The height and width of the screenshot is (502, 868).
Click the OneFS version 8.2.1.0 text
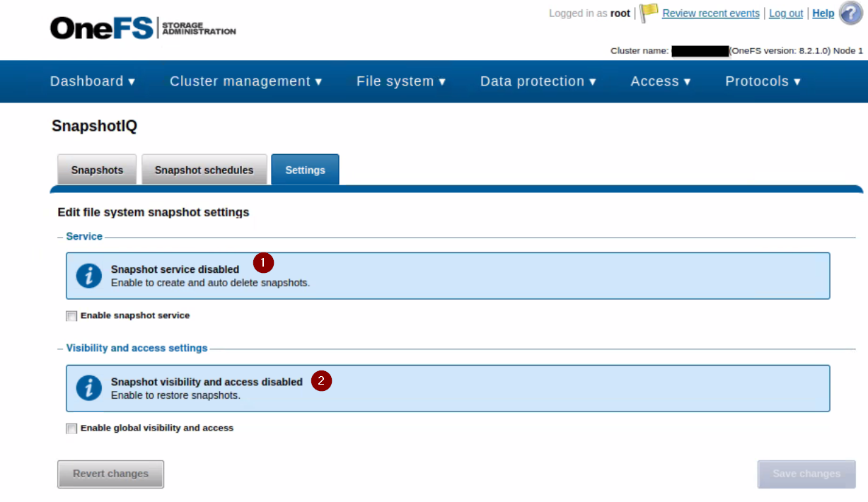click(780, 51)
